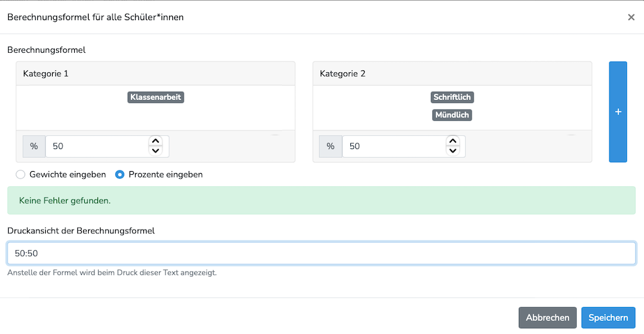The height and width of the screenshot is (334, 644).
Task: Focus the Kategorie 2 percentage input field
Action: click(x=394, y=147)
